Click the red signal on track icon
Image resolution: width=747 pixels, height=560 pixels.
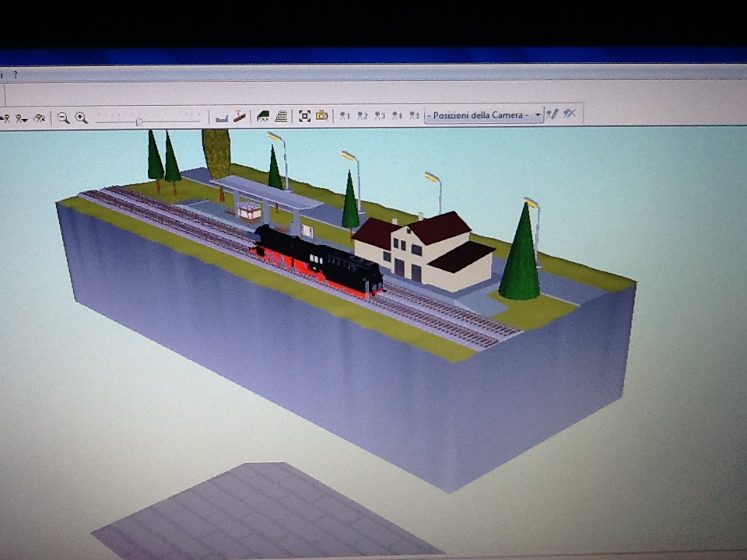coord(240,117)
